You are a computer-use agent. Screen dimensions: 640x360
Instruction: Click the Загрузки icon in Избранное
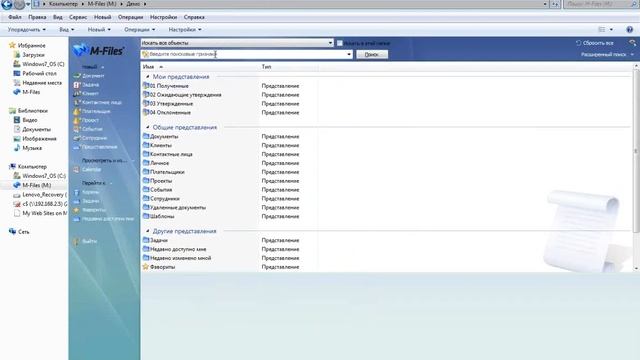pos(17,55)
